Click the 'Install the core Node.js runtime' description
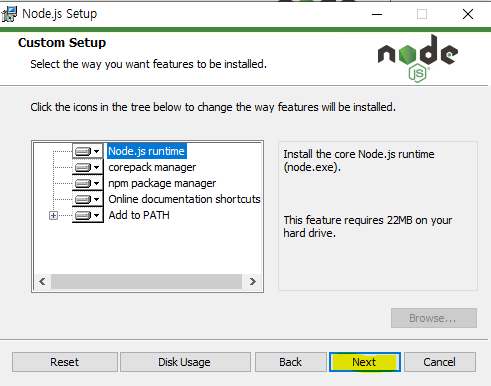Viewport: 491px width, 386px height. click(x=359, y=161)
